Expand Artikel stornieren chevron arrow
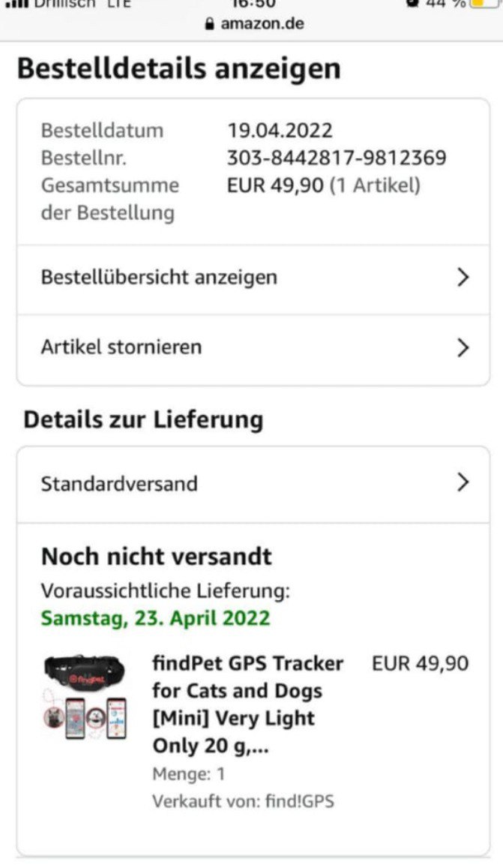 tap(463, 347)
